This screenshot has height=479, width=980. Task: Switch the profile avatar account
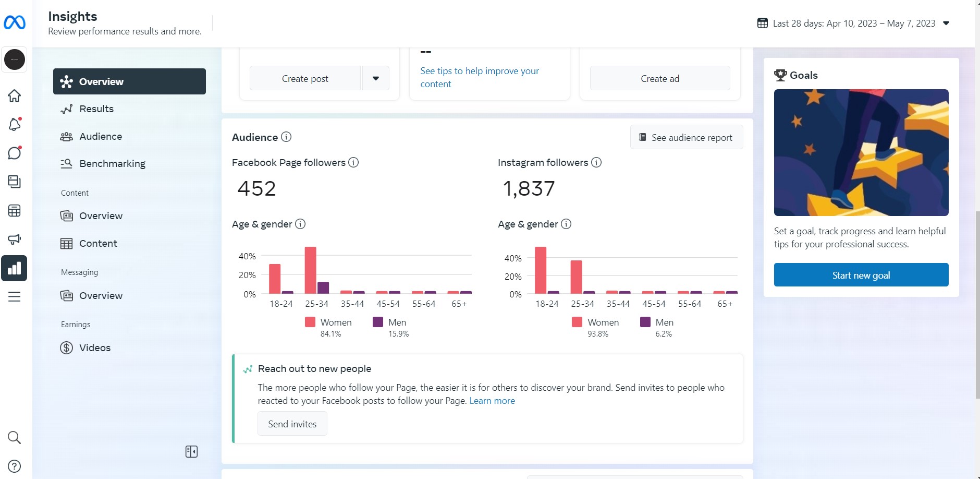click(14, 59)
